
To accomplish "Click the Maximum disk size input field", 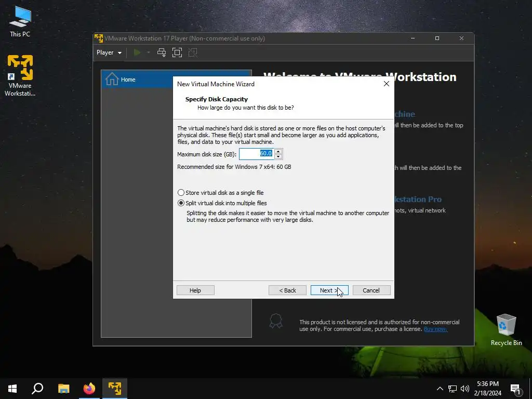I will point(256,154).
